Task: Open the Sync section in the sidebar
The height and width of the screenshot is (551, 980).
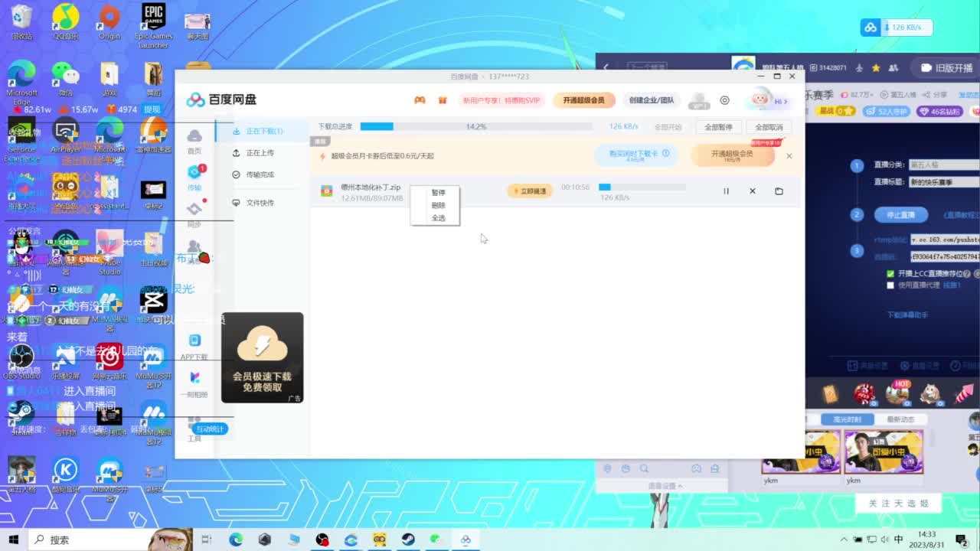Action: [x=194, y=214]
